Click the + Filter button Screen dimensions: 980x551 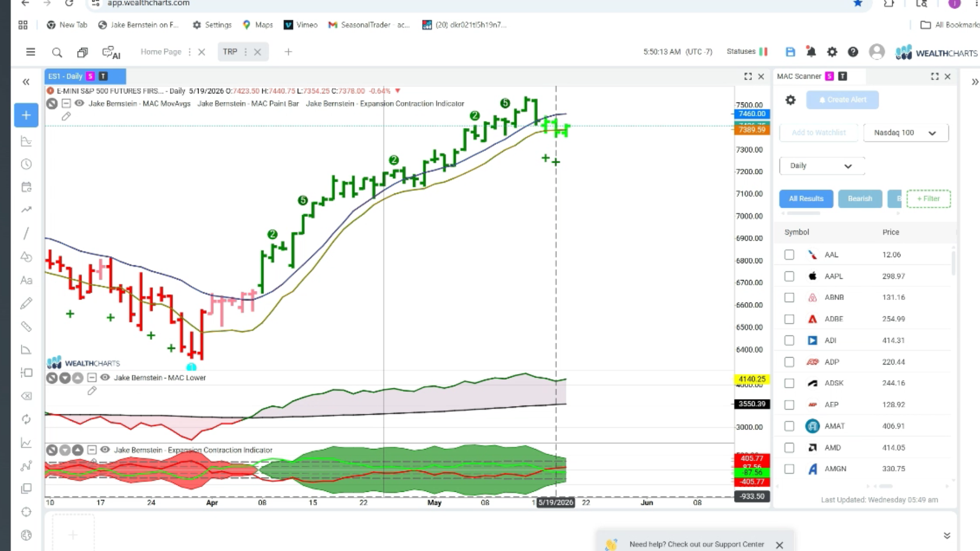pyautogui.click(x=928, y=198)
